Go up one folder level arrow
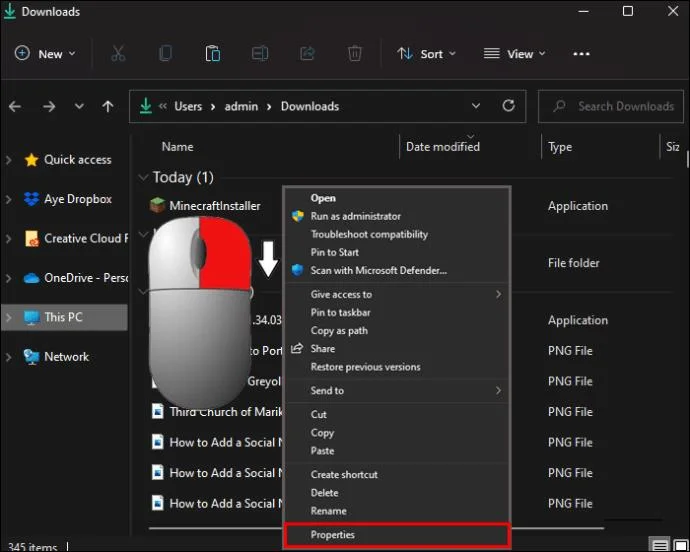This screenshot has width=690, height=552. (x=108, y=106)
